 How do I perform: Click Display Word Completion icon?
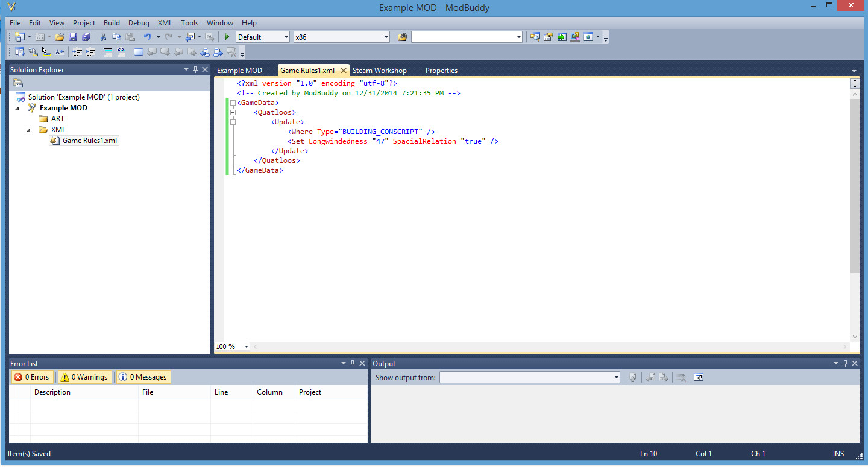pos(60,52)
